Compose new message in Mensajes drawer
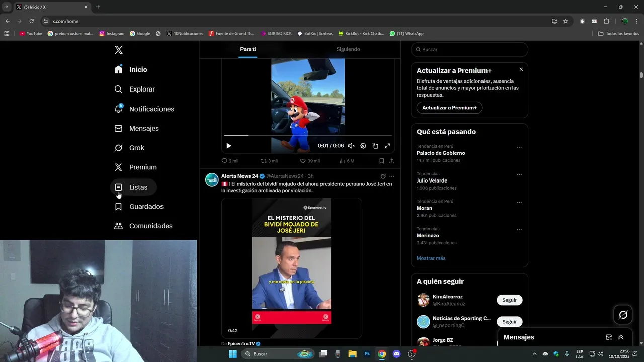The width and height of the screenshot is (644, 362). pos(609,337)
